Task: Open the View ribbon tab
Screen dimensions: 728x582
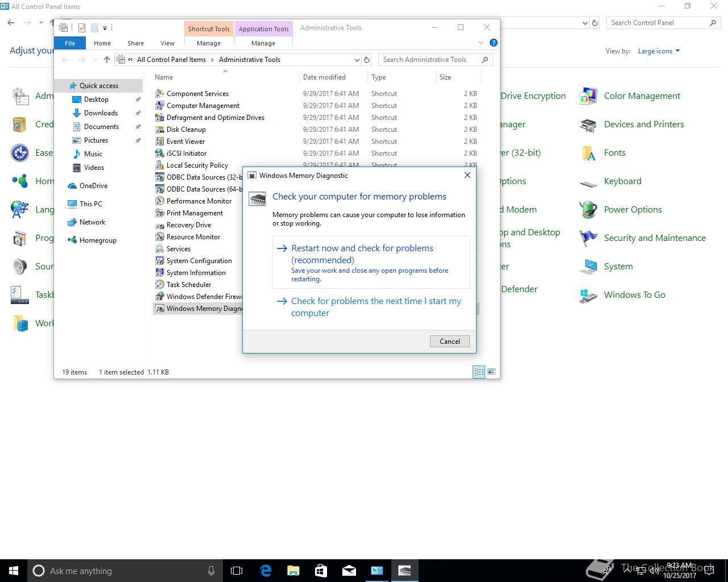Action: [x=167, y=43]
